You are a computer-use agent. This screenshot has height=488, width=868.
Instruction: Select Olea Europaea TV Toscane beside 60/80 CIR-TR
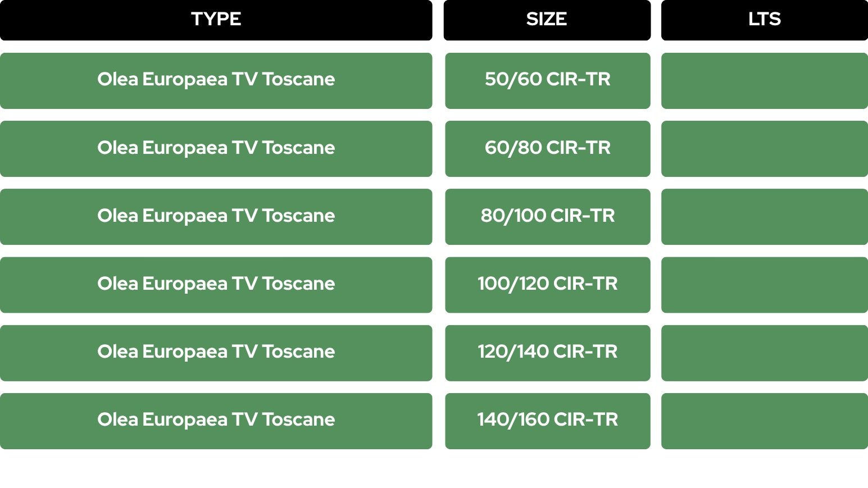click(216, 149)
